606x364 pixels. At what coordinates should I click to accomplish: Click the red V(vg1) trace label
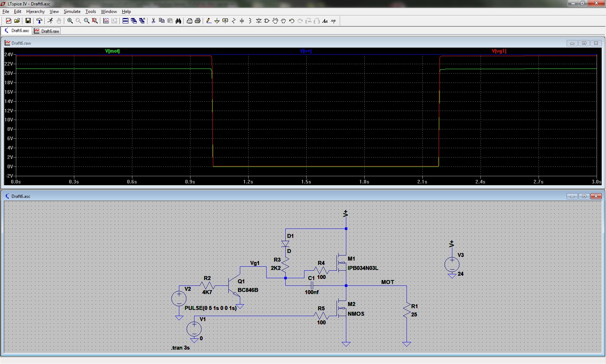(x=499, y=51)
